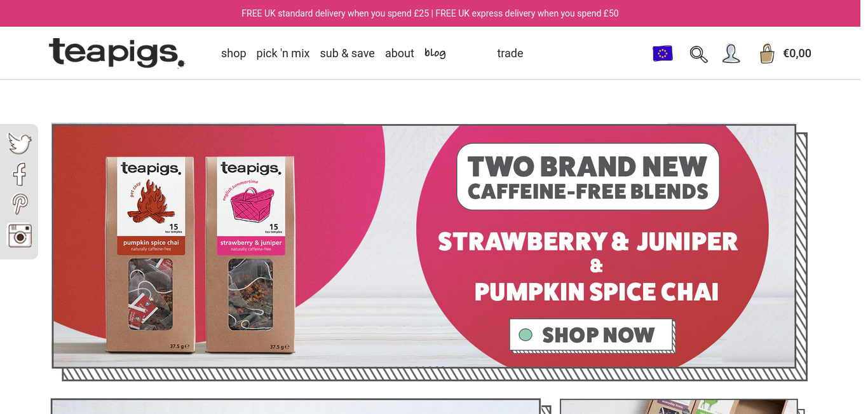Open the Facebook sidebar icon

(20, 174)
